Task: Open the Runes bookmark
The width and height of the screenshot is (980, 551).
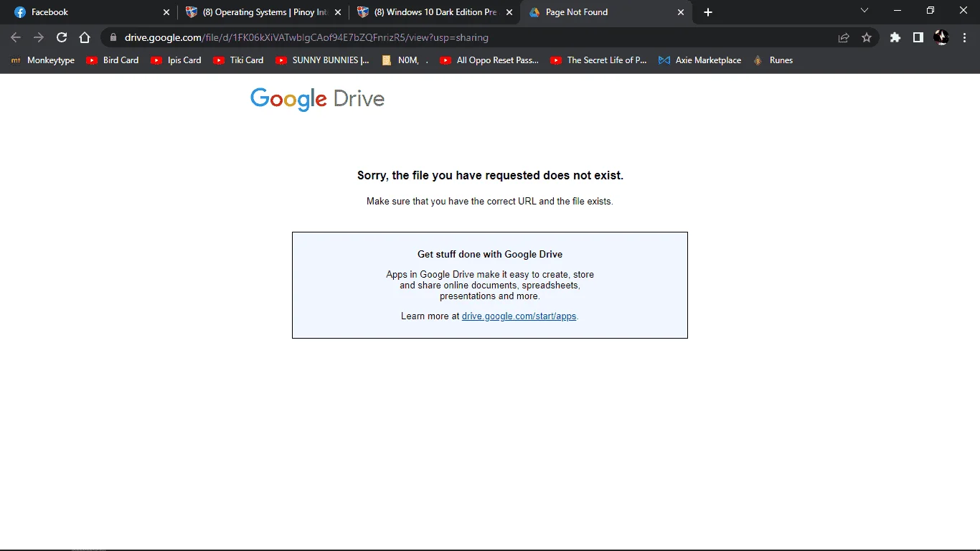Action: tap(773, 60)
